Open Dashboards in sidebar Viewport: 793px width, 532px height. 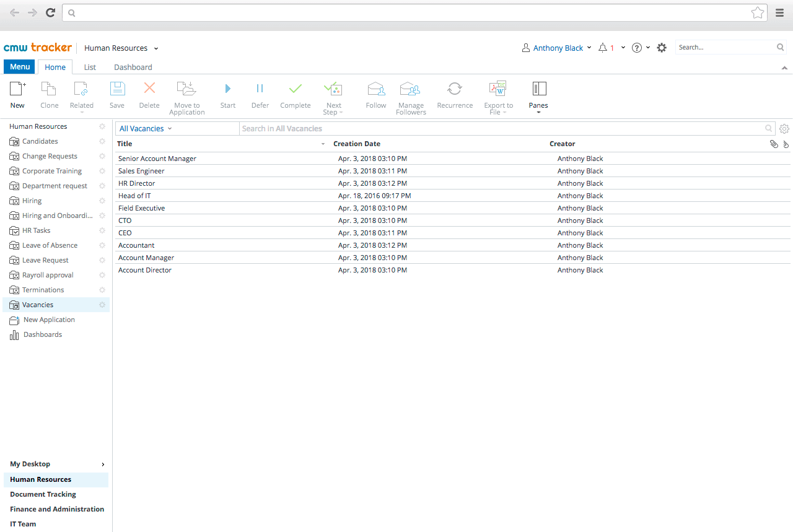[x=42, y=334]
